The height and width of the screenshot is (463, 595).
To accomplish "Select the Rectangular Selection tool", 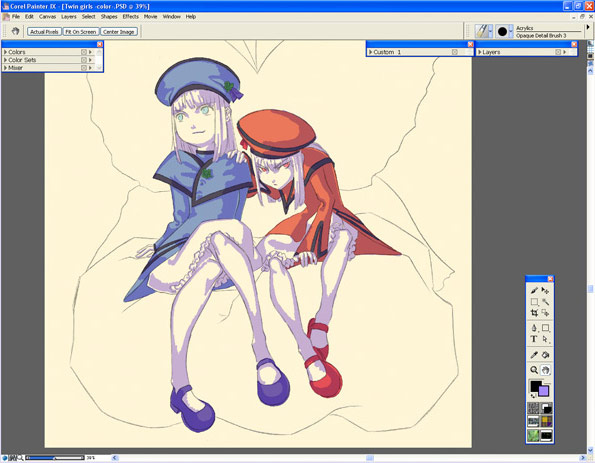I will 534,302.
